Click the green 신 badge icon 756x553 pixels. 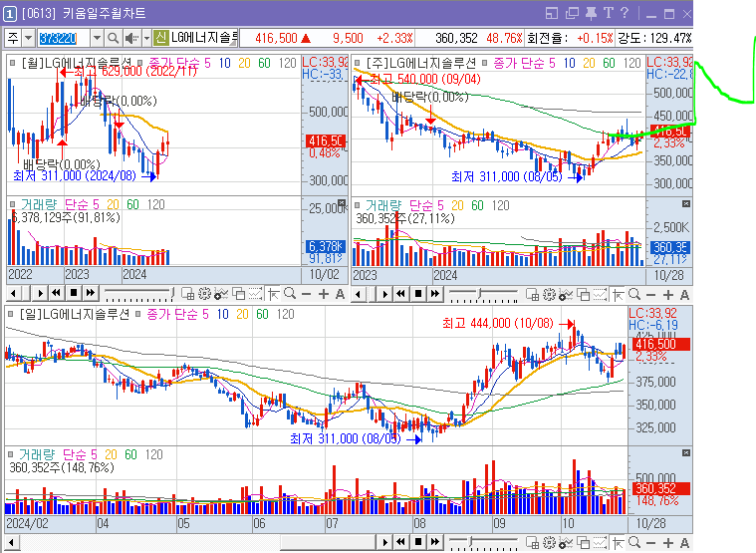160,38
